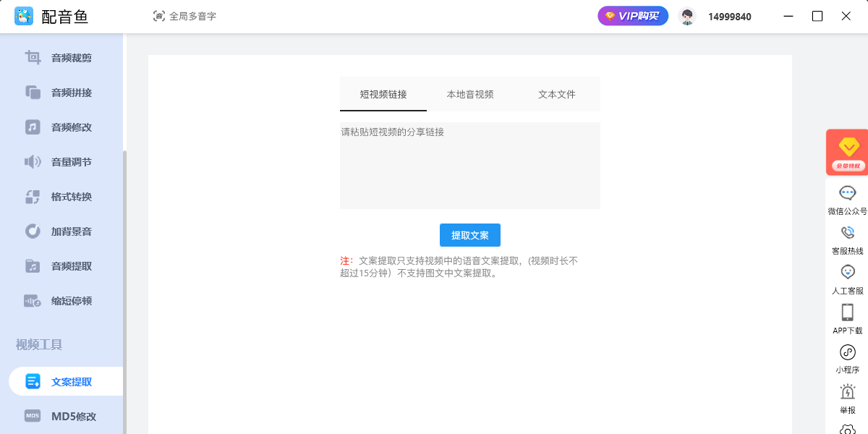Viewport: 868px width, 434px height.
Task: Open the 加背景音 tool icon
Action: pos(33,231)
